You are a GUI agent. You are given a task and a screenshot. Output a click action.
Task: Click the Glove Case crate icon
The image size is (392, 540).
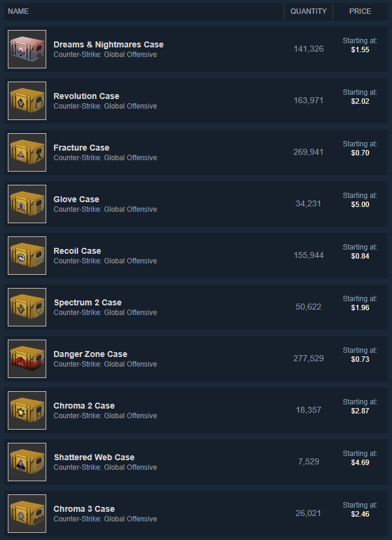(x=27, y=204)
